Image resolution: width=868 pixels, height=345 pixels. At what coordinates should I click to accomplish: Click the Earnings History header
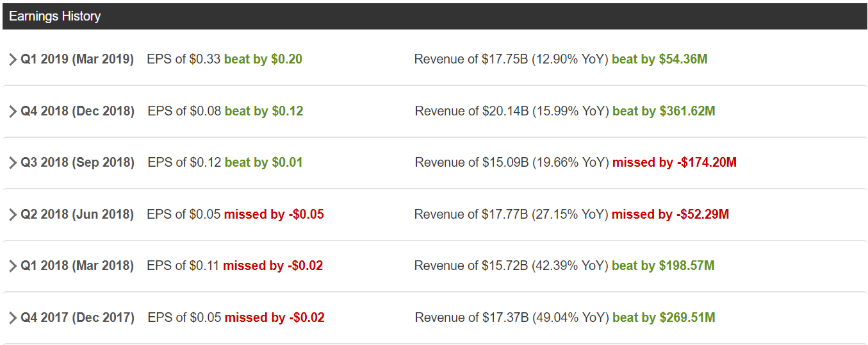pos(55,17)
